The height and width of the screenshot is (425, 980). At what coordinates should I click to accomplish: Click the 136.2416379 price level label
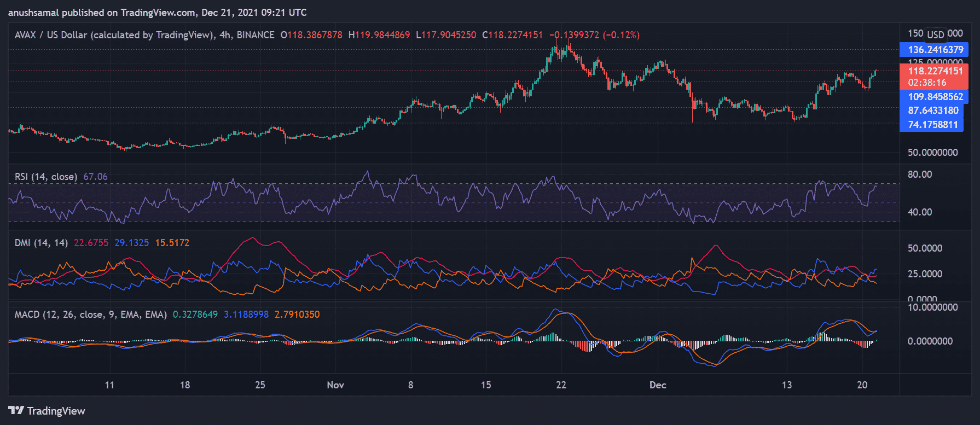(935, 50)
